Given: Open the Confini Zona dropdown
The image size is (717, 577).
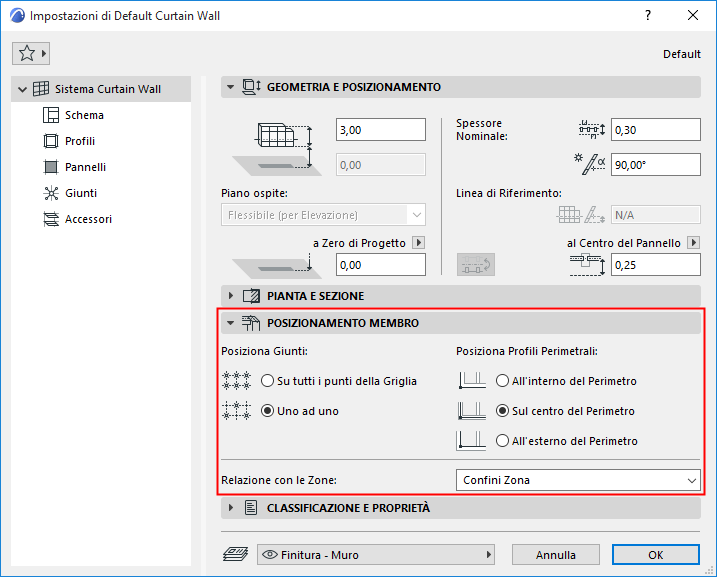Looking at the screenshot, I should tap(578, 481).
